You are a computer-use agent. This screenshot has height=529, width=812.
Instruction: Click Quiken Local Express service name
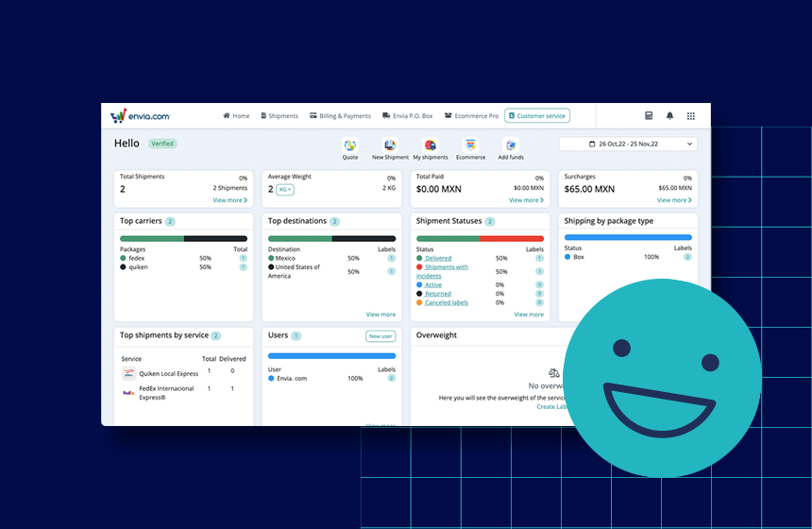click(168, 373)
